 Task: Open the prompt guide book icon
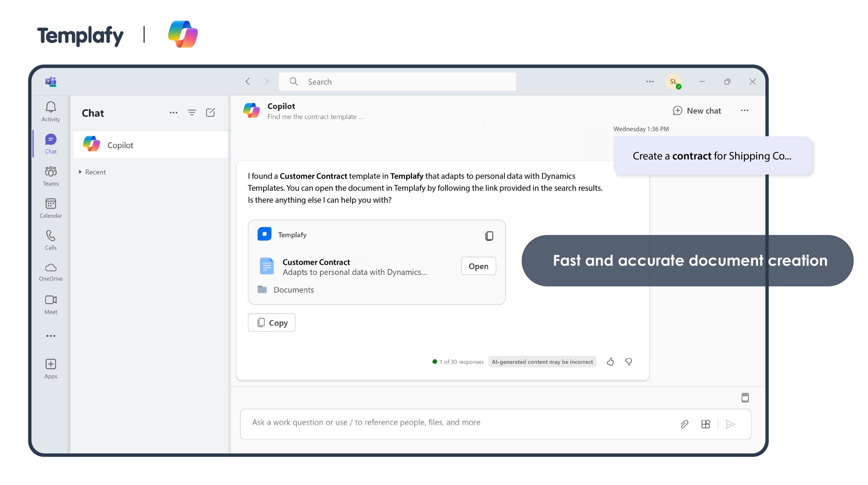click(x=745, y=398)
